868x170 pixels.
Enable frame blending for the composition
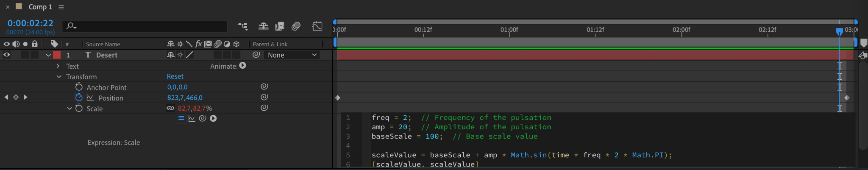[280, 26]
